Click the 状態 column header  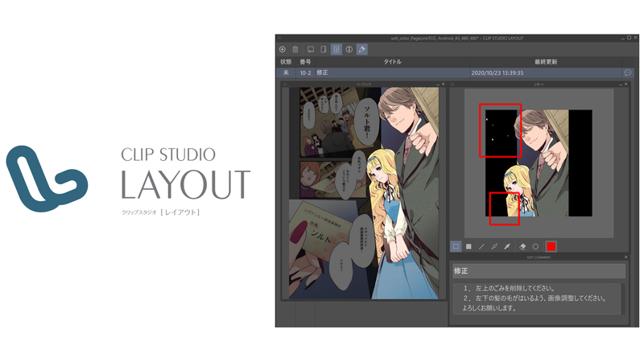click(x=286, y=62)
